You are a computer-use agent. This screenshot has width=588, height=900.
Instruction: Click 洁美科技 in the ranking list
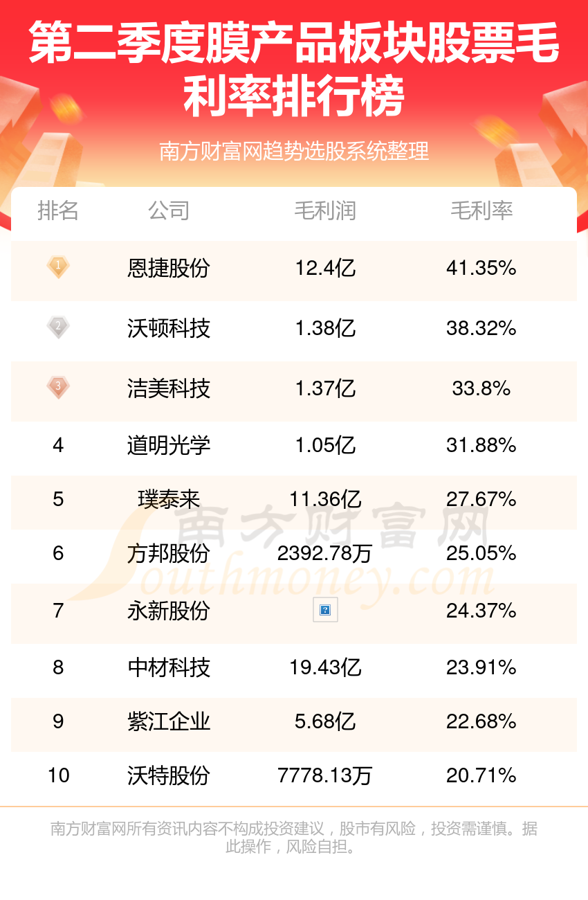169,388
